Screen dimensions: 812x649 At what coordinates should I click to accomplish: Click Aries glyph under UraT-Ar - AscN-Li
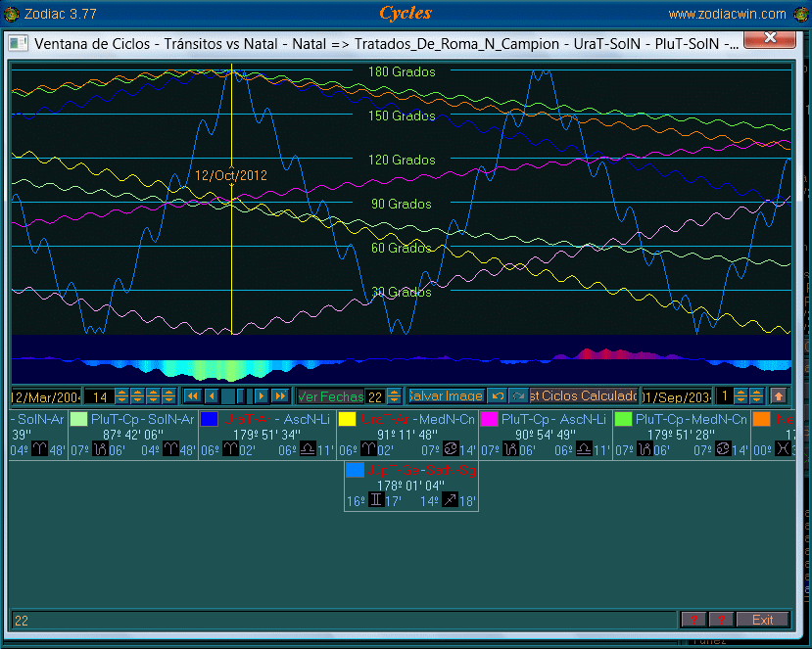230,449
